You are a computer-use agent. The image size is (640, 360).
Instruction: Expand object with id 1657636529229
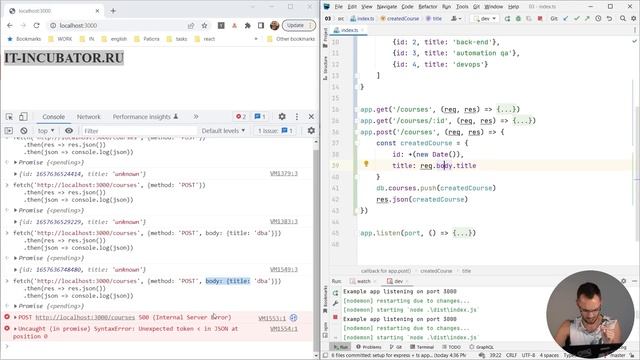coord(16,222)
